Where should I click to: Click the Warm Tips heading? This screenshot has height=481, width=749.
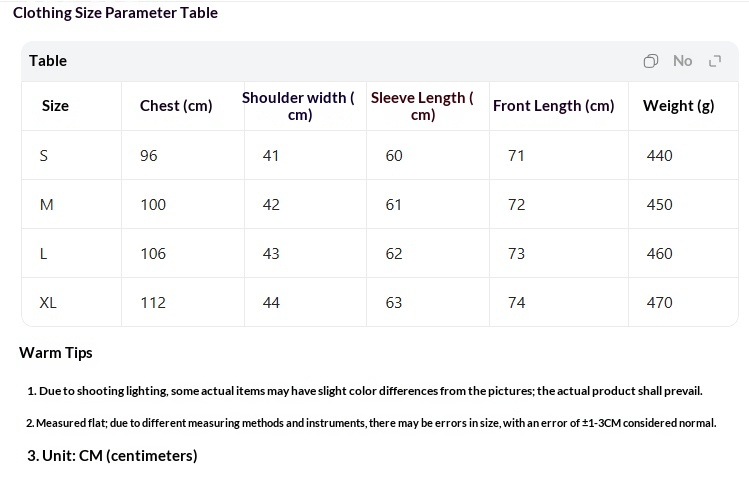(x=56, y=353)
